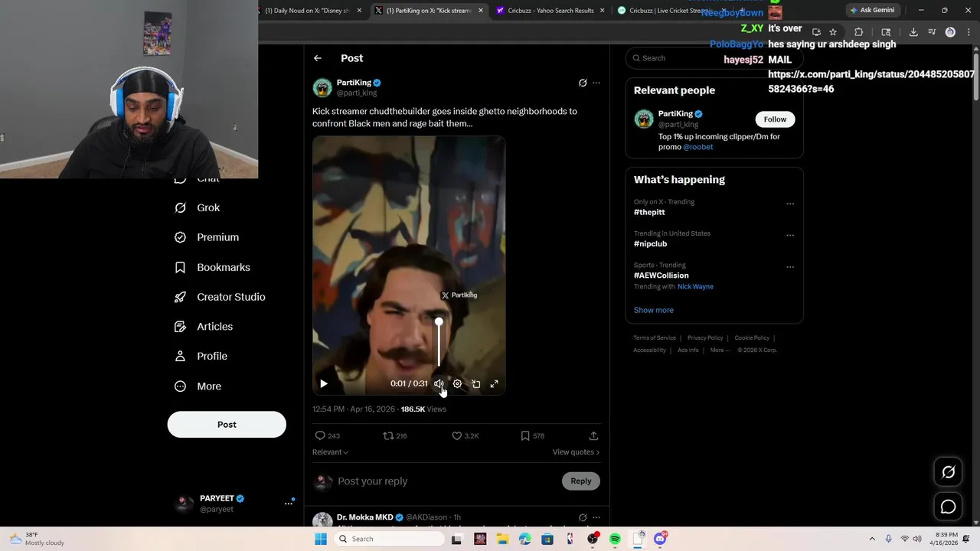Open Cookie Policy footer link
The image size is (980, 551).
[752, 337]
